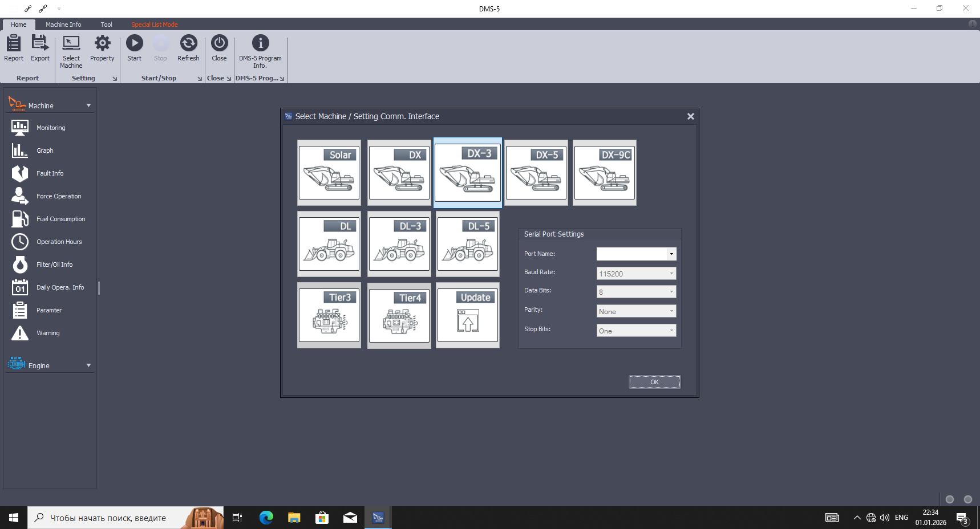Expand the Close group launcher arrow
Image resolution: width=980 pixels, height=529 pixels.
tap(229, 79)
